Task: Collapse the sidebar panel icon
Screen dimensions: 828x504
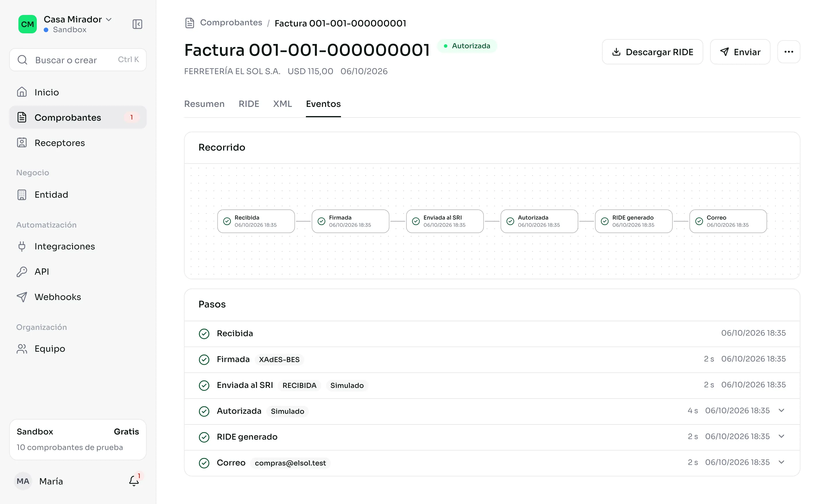Action: [x=137, y=24]
